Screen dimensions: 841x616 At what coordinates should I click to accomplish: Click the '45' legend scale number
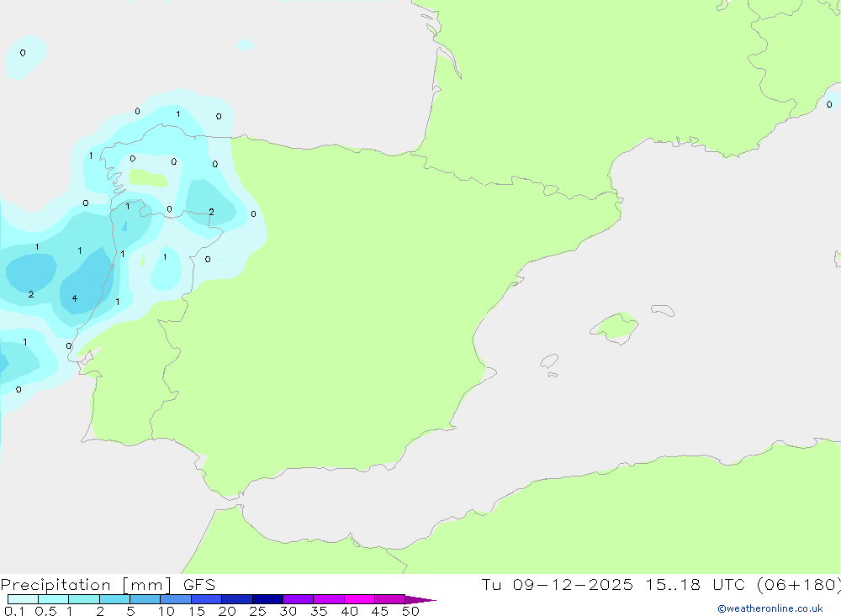pyautogui.click(x=380, y=611)
